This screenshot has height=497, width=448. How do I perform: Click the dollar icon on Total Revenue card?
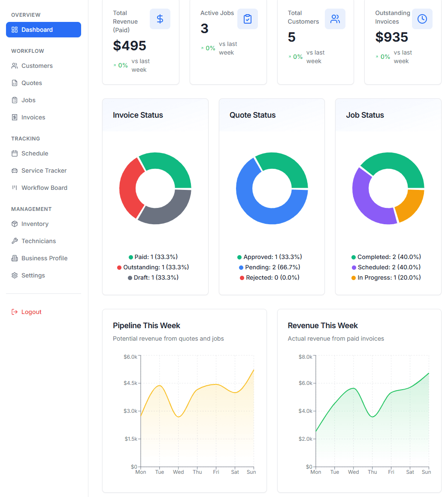[160, 19]
